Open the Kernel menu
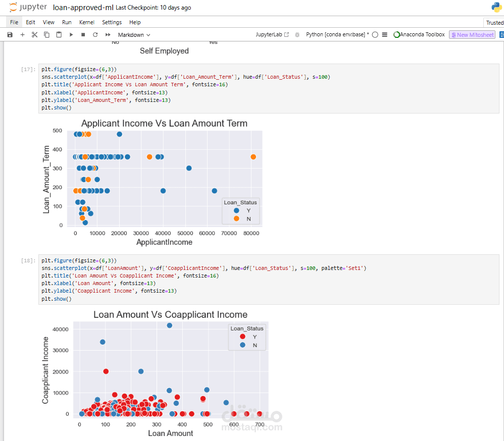The image size is (504, 441). [87, 22]
